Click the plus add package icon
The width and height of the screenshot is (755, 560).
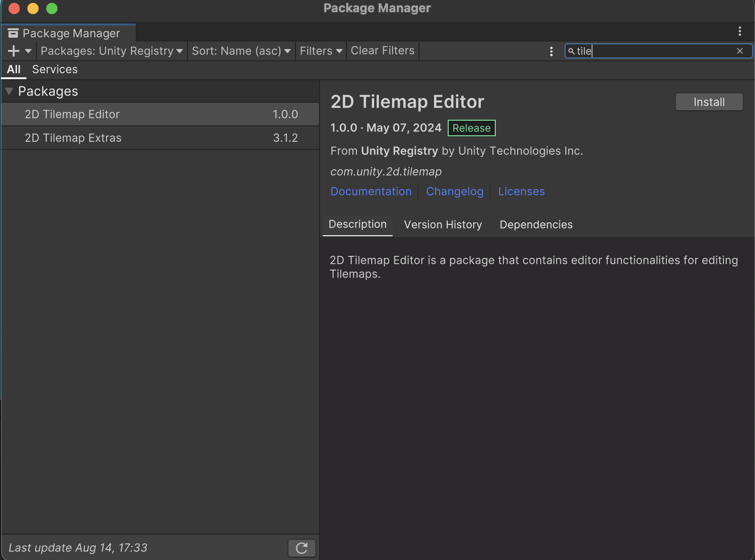pos(14,51)
